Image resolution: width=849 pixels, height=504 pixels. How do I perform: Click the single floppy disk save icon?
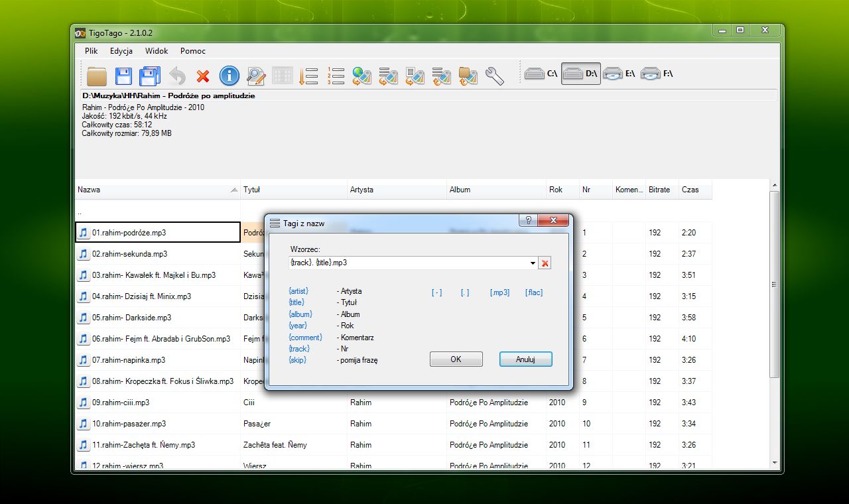(124, 75)
